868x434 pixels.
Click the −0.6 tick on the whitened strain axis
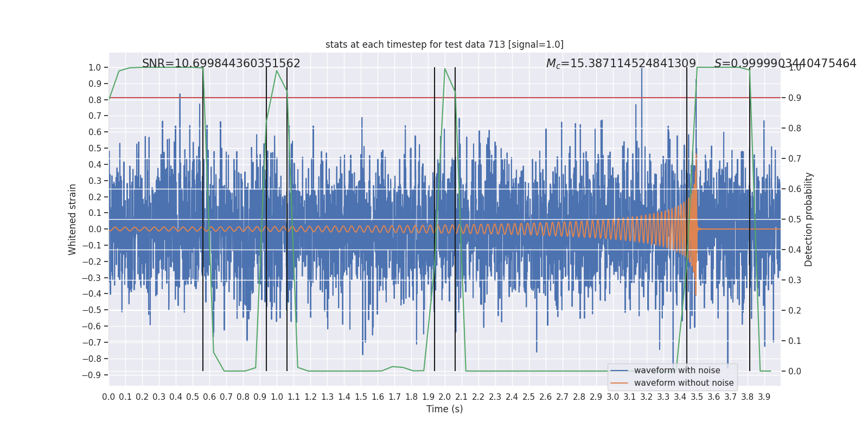[x=92, y=327]
